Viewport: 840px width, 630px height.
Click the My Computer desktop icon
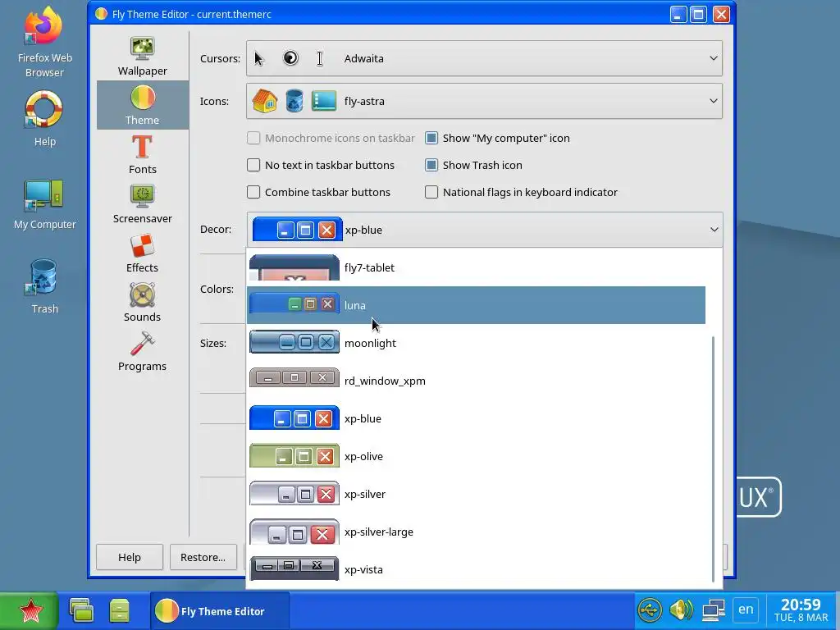(x=44, y=203)
